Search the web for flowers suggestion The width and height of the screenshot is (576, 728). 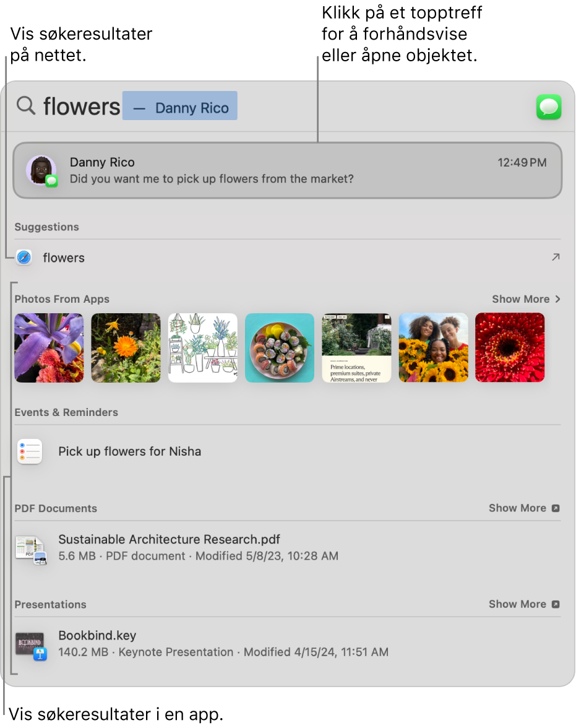(x=288, y=258)
